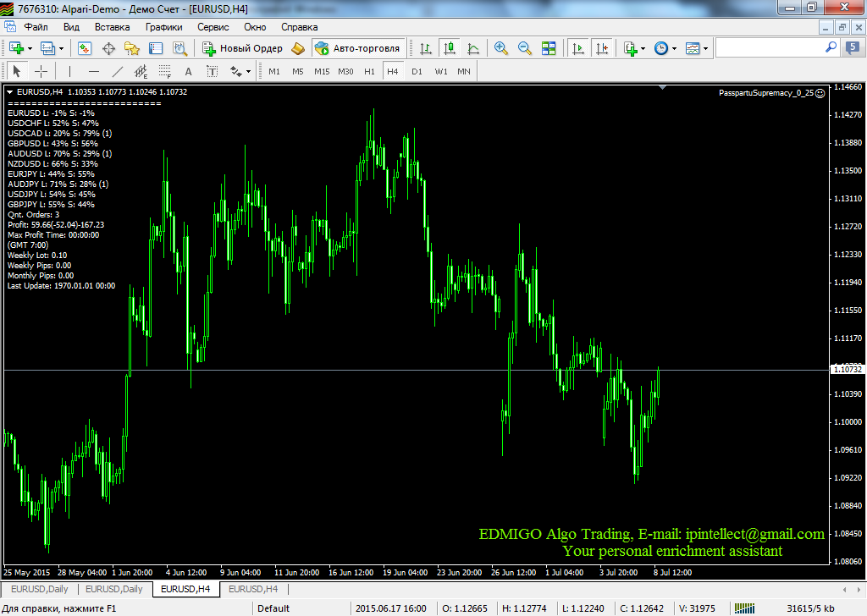This screenshot has height=616, width=867.
Task: Open the Вставка menu
Action: pos(113,27)
